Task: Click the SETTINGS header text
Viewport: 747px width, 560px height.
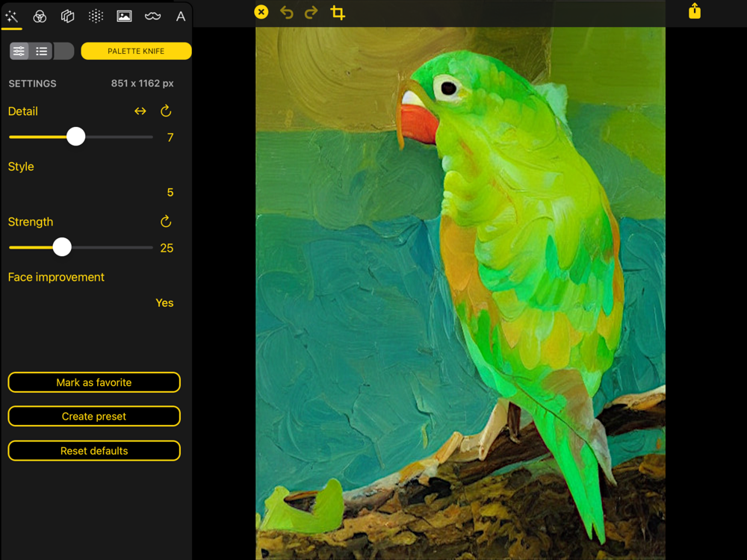Action: [32, 84]
